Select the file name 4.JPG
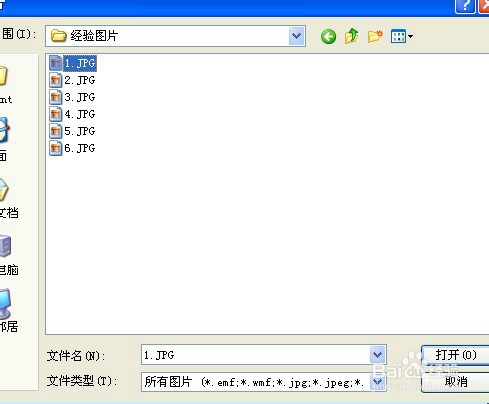This screenshot has height=404, width=489. pos(80,114)
